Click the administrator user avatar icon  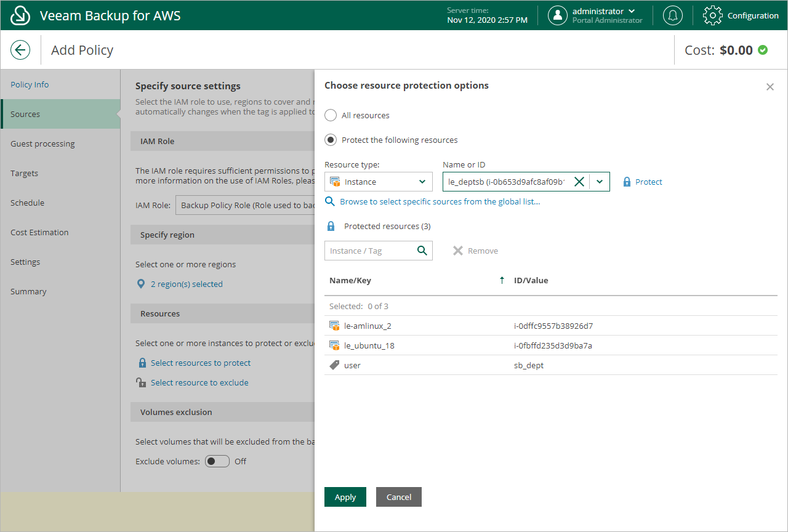[x=557, y=15]
